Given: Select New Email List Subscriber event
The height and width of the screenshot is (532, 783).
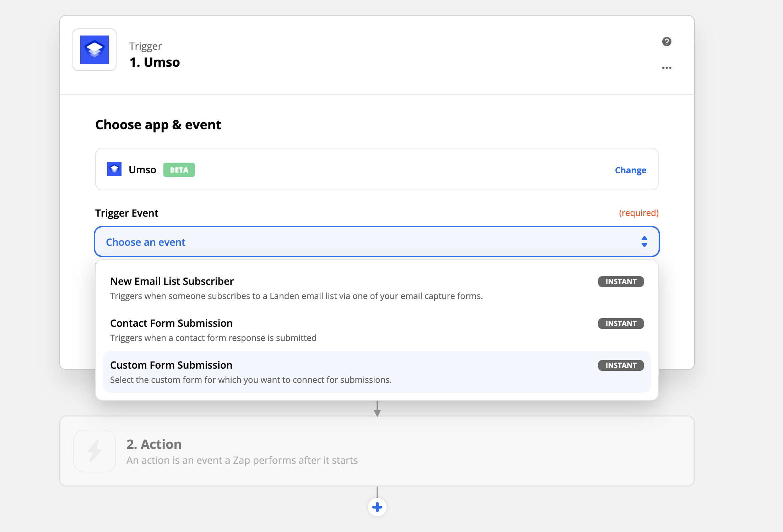Looking at the screenshot, I should (377, 288).
